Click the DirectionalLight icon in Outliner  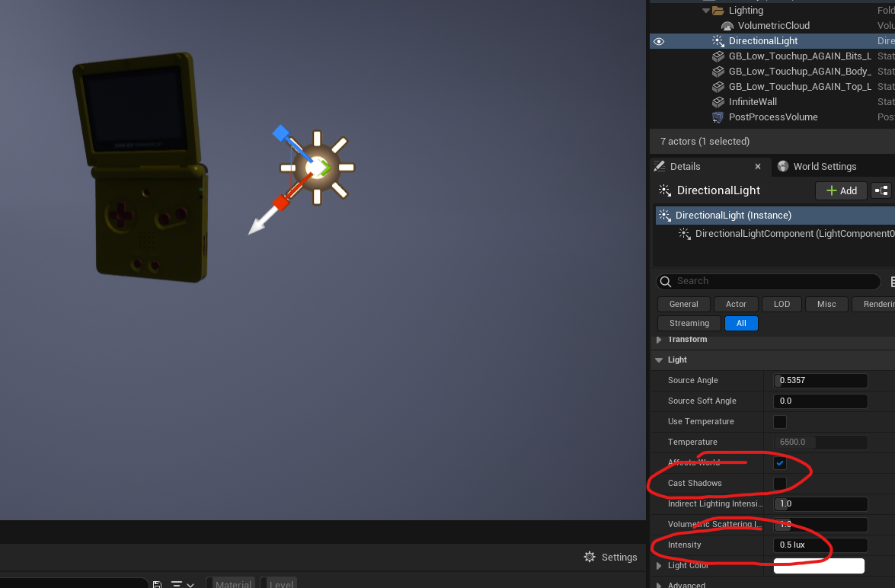pyautogui.click(x=718, y=40)
